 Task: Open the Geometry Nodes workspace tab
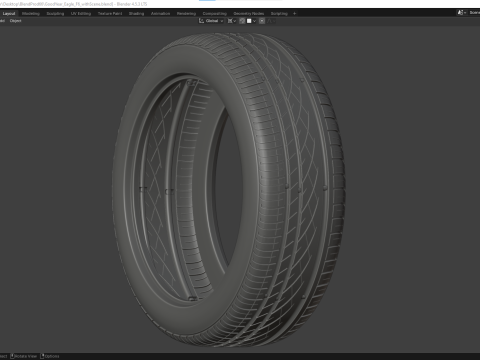249,14
